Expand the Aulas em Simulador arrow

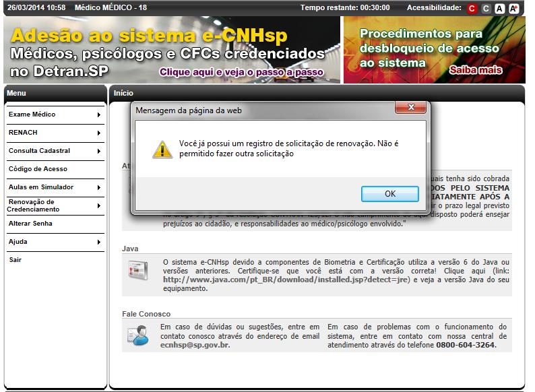(x=98, y=188)
